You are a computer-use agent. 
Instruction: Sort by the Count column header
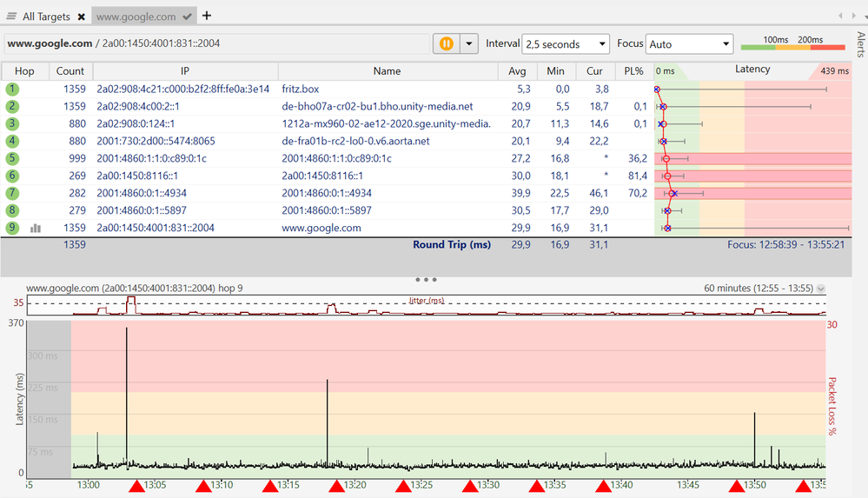70,71
